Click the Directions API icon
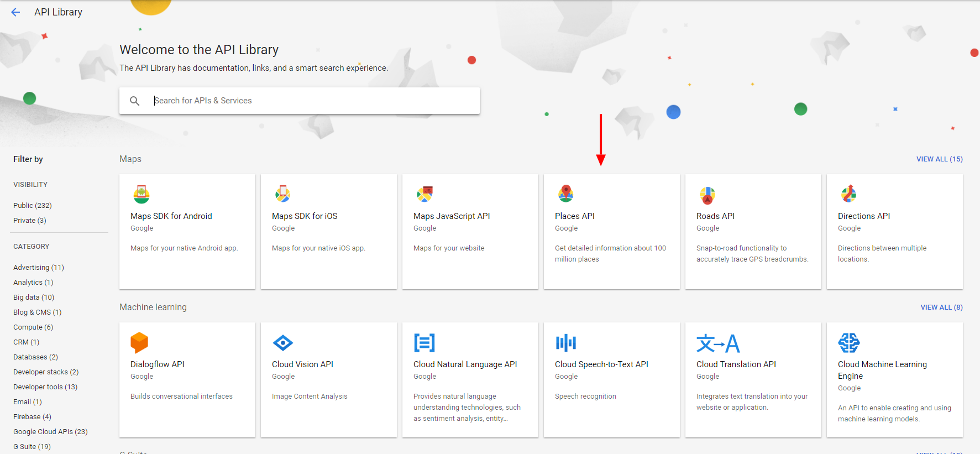The width and height of the screenshot is (980, 454). (848, 194)
